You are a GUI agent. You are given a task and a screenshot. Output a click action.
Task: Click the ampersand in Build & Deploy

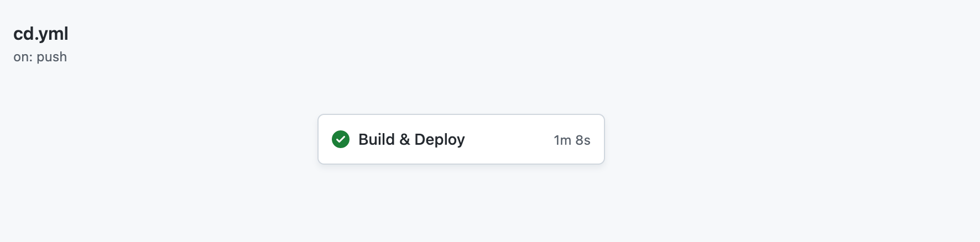tap(405, 139)
